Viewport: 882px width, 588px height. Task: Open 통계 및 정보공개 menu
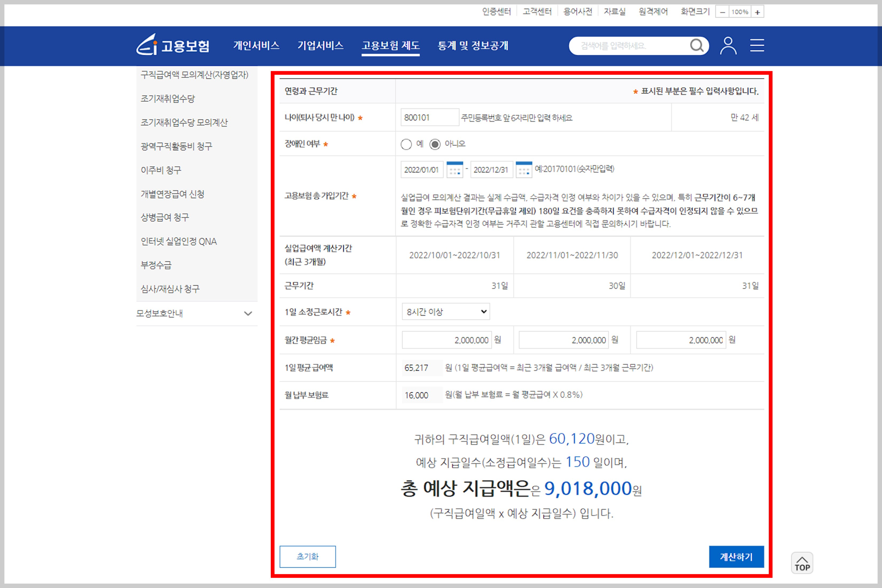[473, 45]
